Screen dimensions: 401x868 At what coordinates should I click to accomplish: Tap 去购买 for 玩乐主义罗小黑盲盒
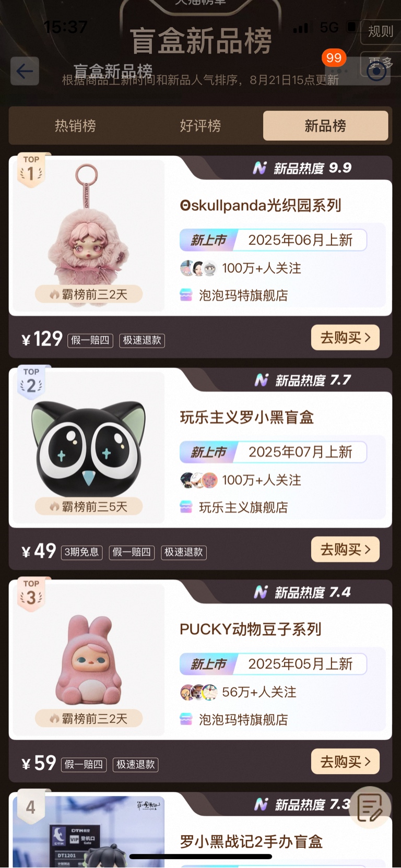345,550
